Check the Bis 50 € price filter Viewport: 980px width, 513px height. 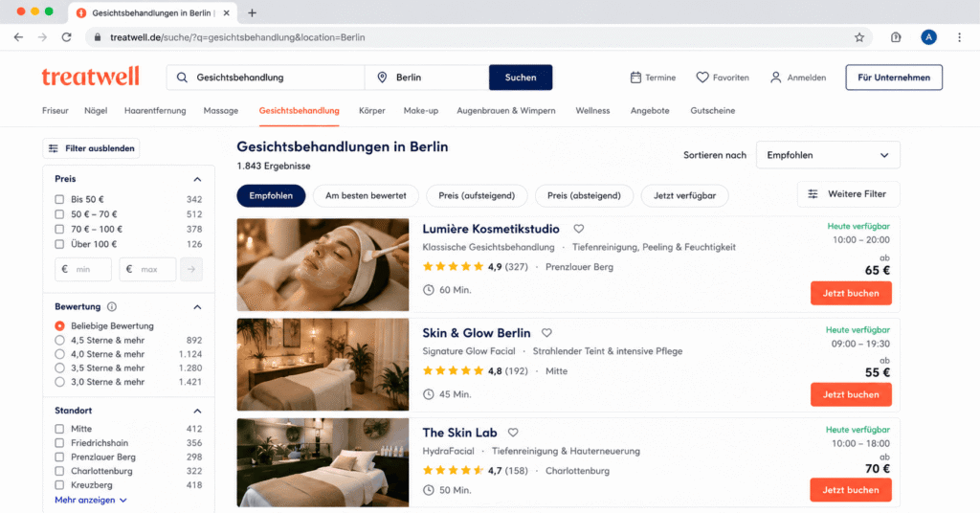(59, 199)
